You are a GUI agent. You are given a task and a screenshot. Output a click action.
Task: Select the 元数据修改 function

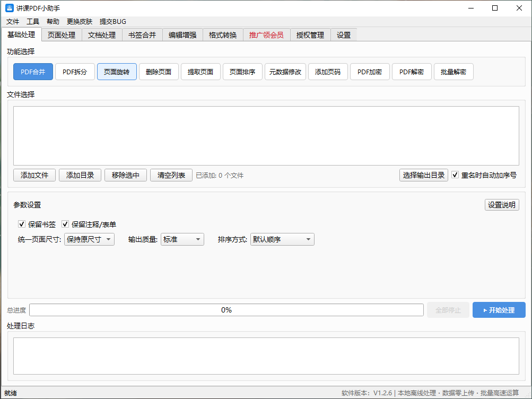285,72
